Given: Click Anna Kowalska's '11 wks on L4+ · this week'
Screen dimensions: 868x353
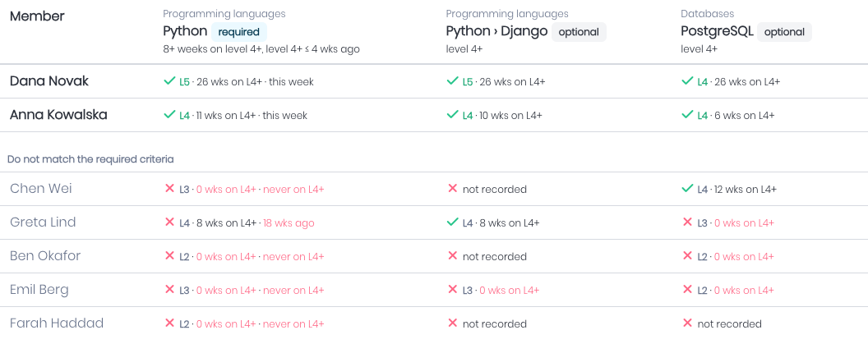Looking at the screenshot, I should click(x=252, y=116).
